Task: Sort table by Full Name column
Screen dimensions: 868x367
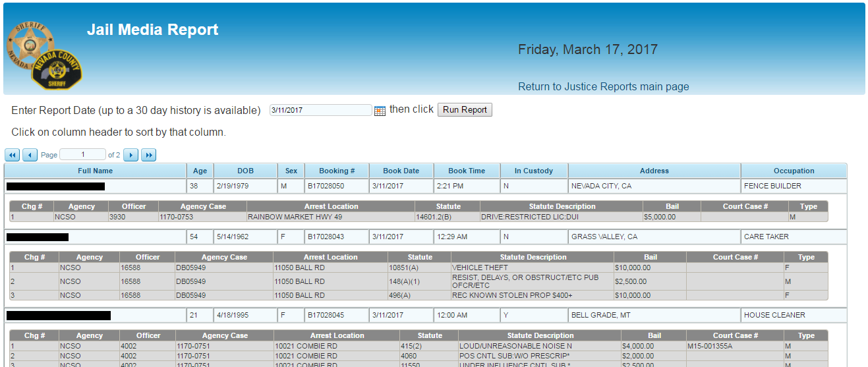Action: click(95, 171)
